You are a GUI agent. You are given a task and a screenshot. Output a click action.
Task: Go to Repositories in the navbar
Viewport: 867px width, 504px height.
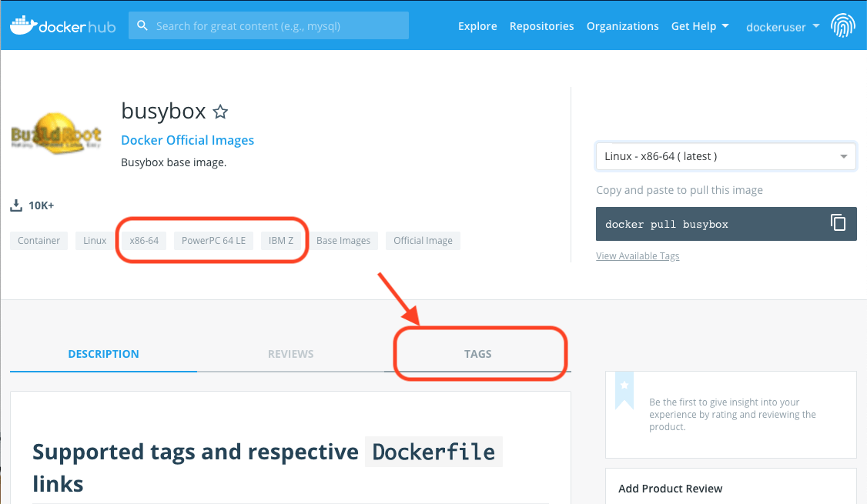[541, 26]
